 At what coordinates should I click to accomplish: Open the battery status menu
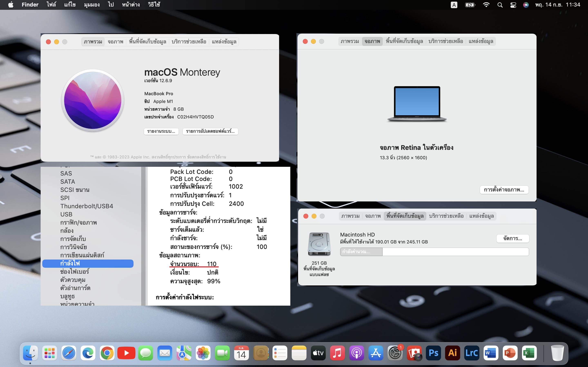coord(470,5)
